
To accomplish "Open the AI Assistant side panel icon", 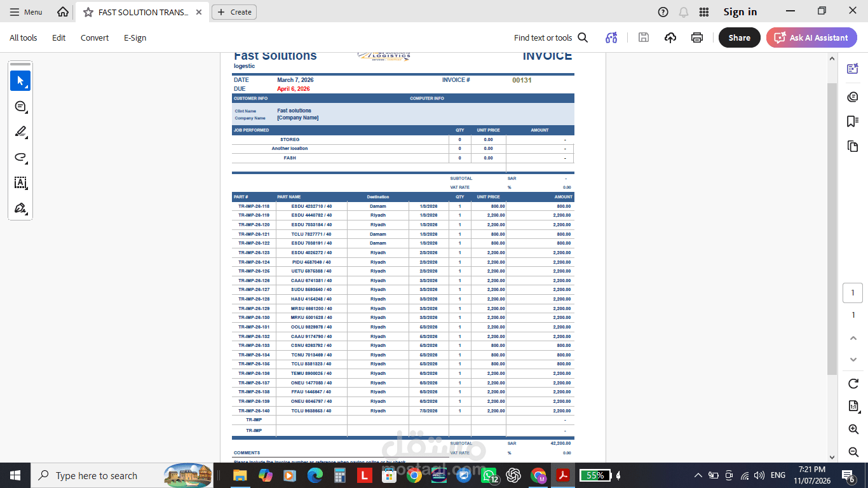I will 853,69.
